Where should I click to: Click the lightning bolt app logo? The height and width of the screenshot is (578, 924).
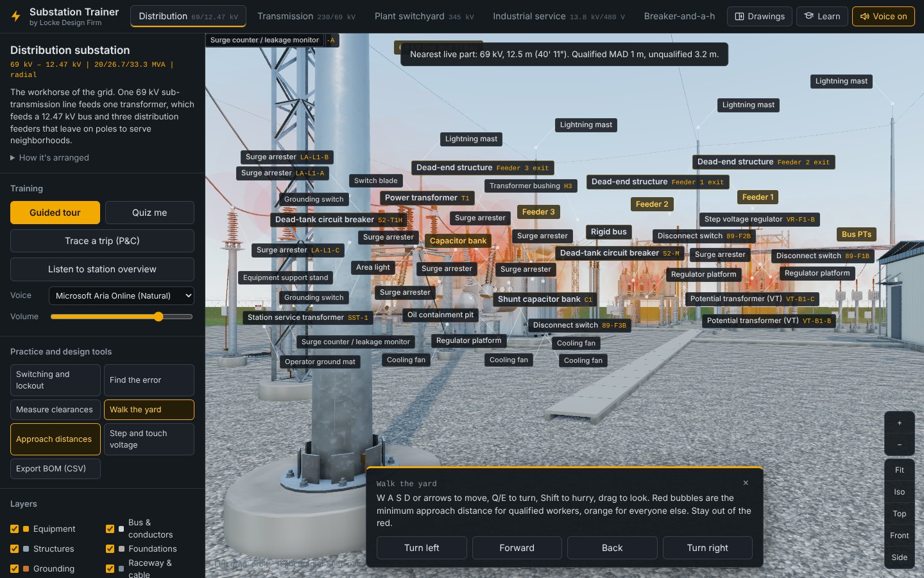coord(16,17)
